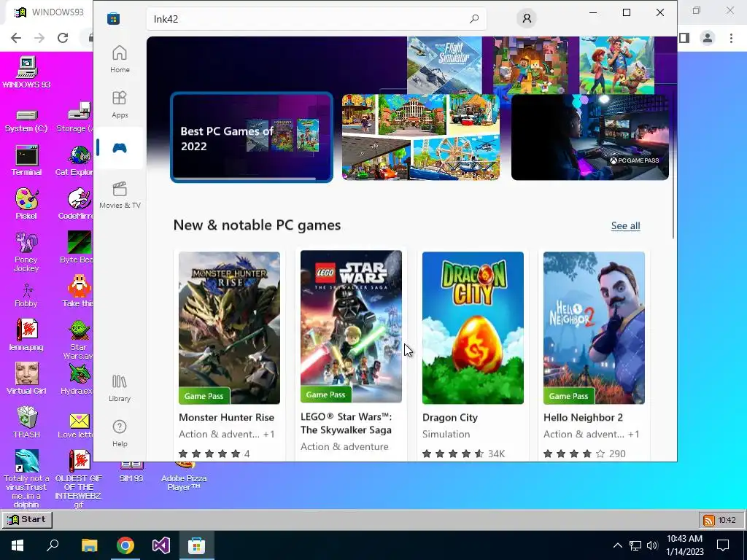Open the Totally not a virus dolphin icon
The height and width of the screenshot is (560, 747).
point(27,478)
